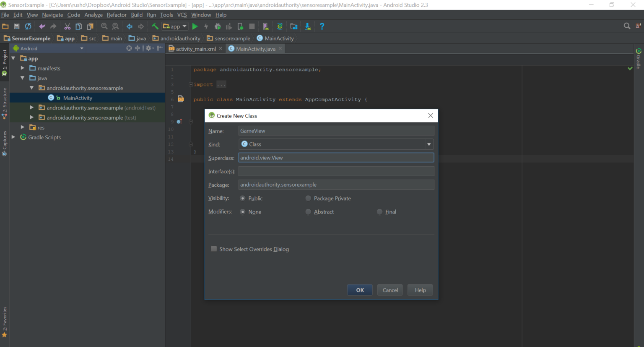This screenshot has height=347, width=644.
Task: Click inside the Interface(s) input field
Action: point(335,171)
